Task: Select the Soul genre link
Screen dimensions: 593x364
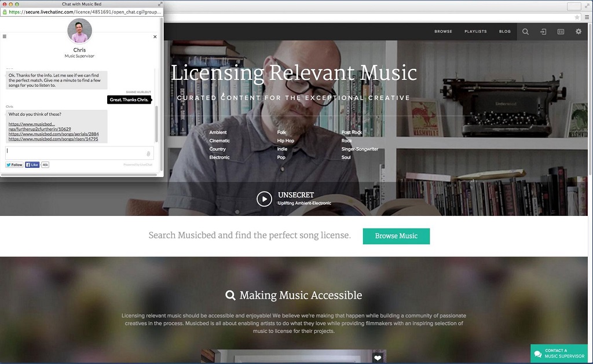Action: (x=346, y=157)
